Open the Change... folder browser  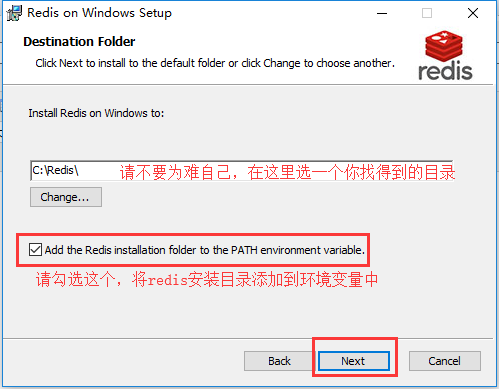pos(66,197)
